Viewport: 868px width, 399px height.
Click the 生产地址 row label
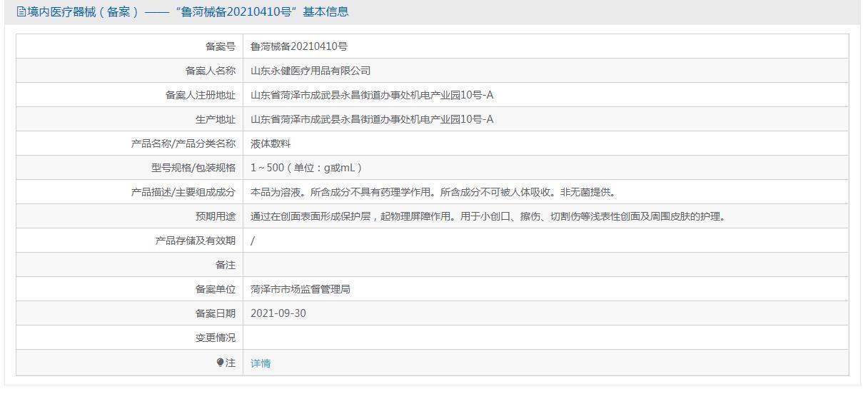[x=216, y=119]
